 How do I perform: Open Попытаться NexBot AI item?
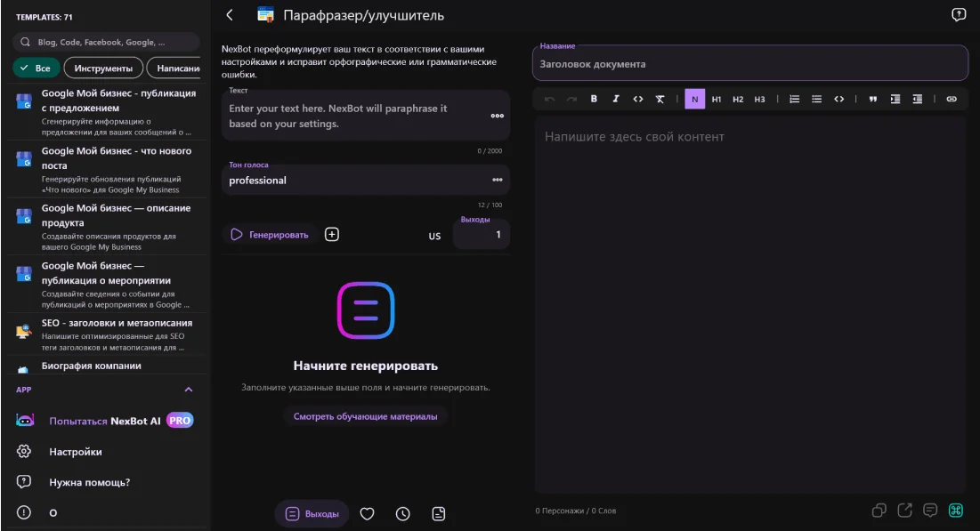(x=105, y=421)
